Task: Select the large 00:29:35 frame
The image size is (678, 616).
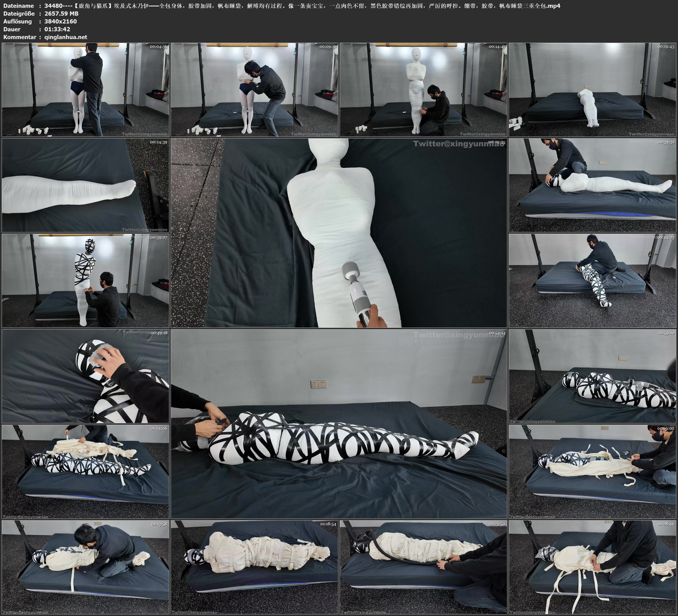Action: click(x=339, y=233)
